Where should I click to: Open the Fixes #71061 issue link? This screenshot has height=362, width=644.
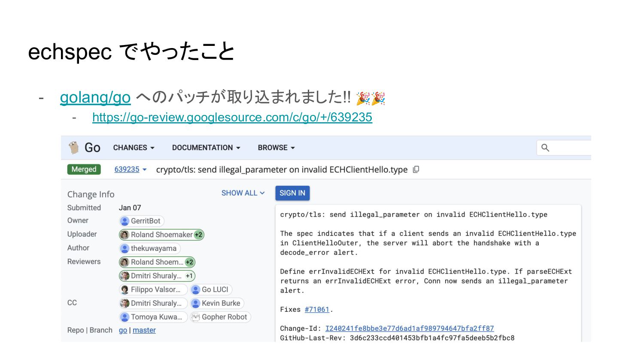pyautogui.click(x=317, y=309)
